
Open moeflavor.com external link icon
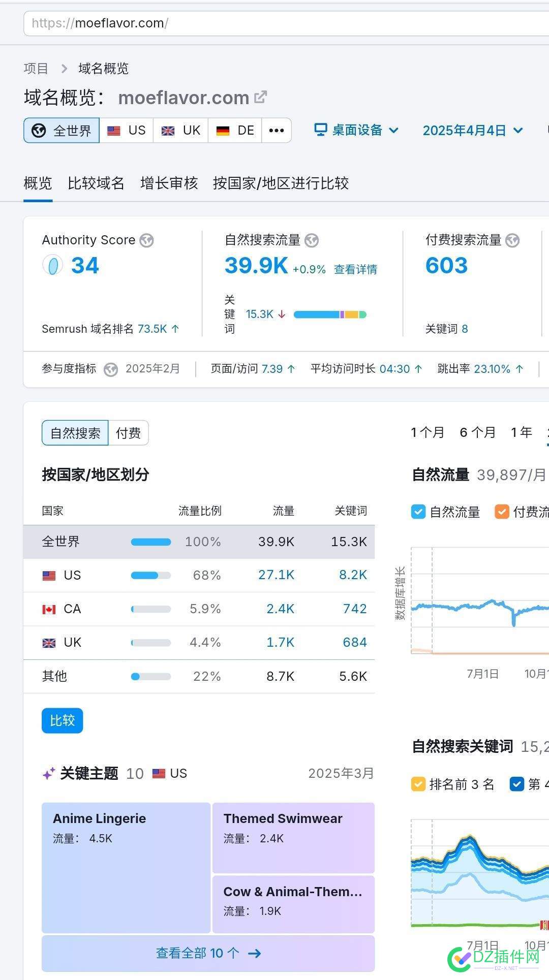[260, 97]
